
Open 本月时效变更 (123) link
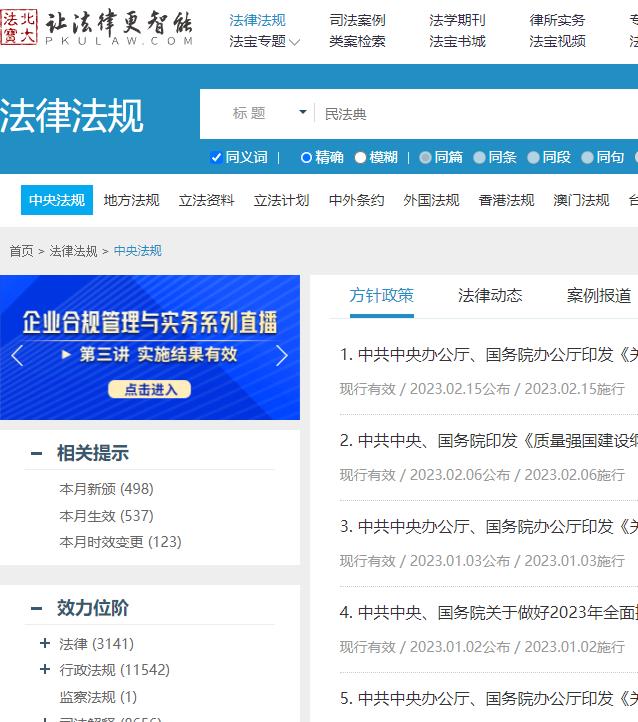tap(121, 542)
